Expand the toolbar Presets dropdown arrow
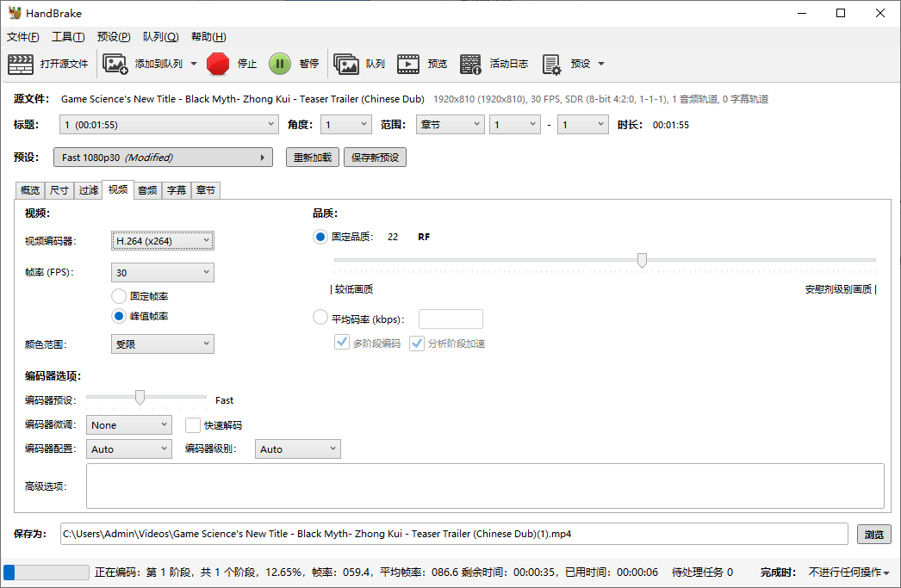Screen dimensions: 901x588 click(601, 64)
